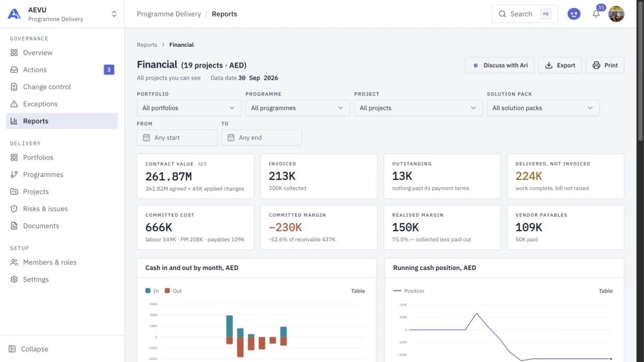Toggle the Out series legend swatch
The height and width of the screenshot is (362, 644).
click(167, 291)
